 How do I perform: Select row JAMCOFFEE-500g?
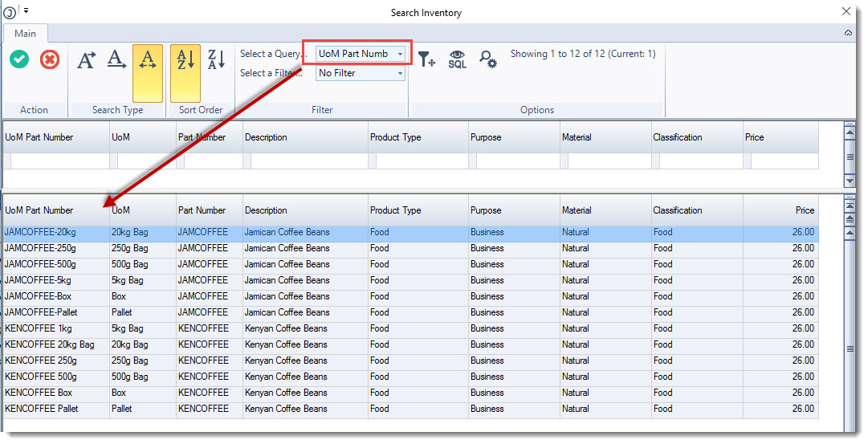[x=410, y=264]
